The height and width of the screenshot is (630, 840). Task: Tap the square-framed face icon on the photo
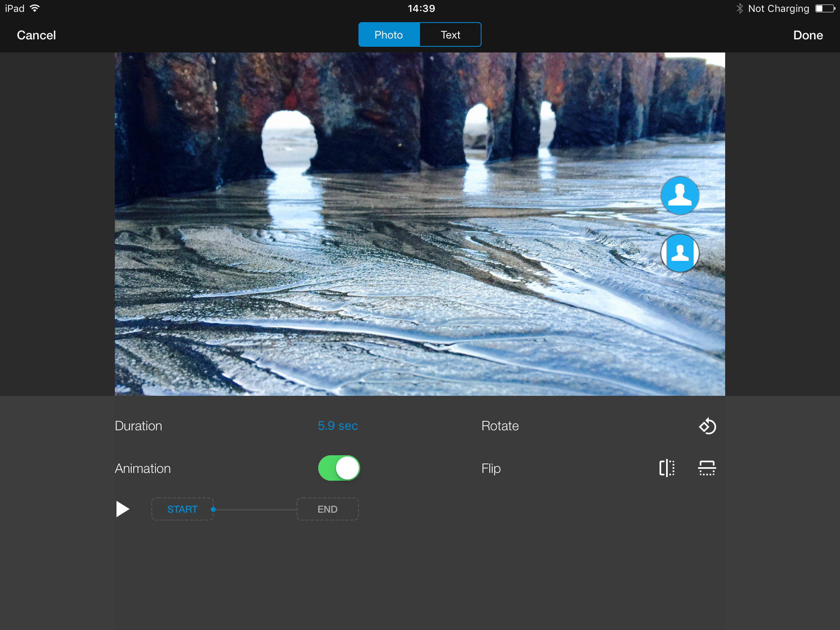680,253
